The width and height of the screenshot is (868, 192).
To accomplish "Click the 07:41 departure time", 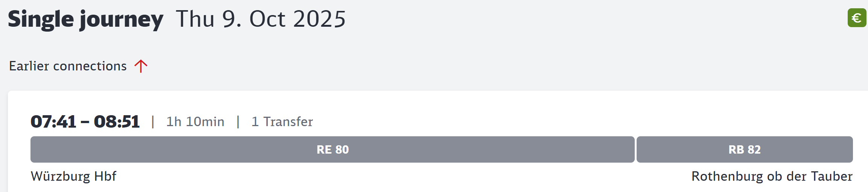I will coord(53,122).
